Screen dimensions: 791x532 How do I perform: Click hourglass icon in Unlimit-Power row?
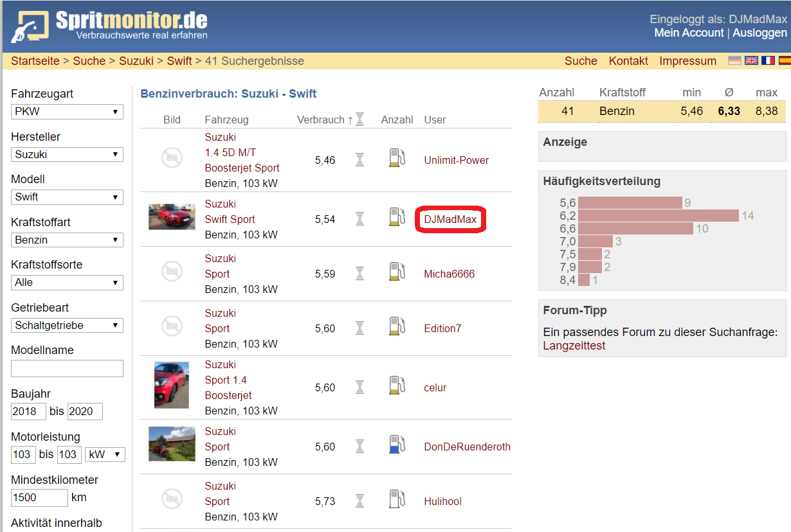pyautogui.click(x=360, y=160)
